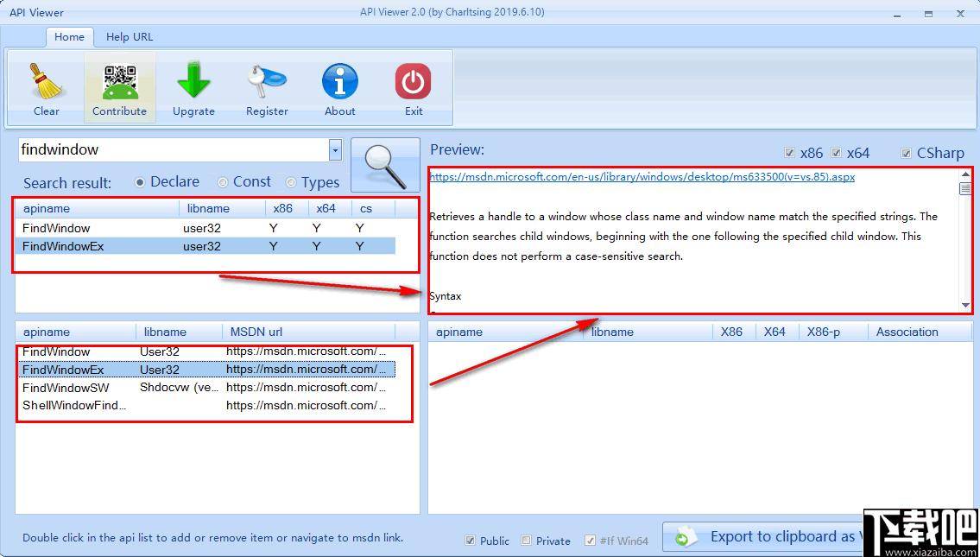This screenshot has height=557, width=980.
Task: Switch to the Home tab
Action: click(69, 37)
